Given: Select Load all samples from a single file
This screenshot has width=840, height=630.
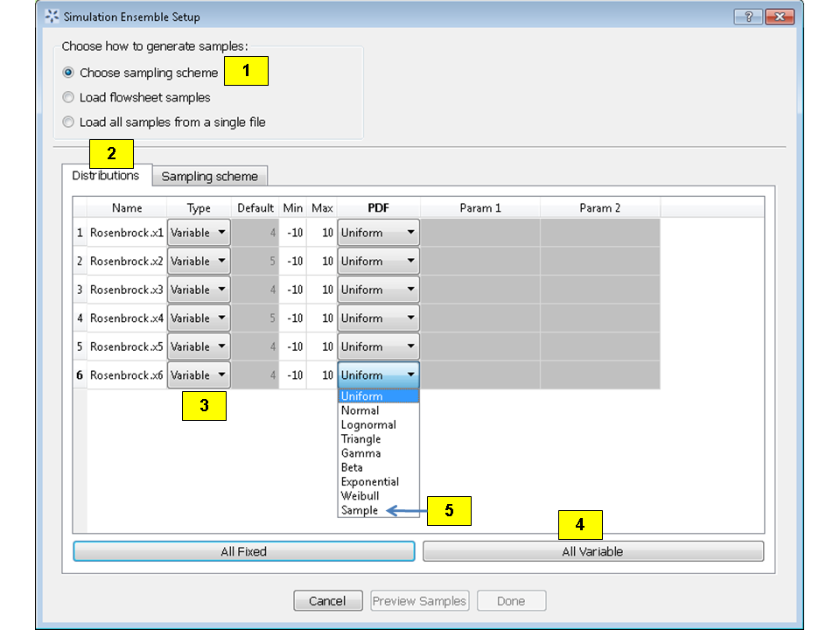Looking at the screenshot, I should [68, 122].
